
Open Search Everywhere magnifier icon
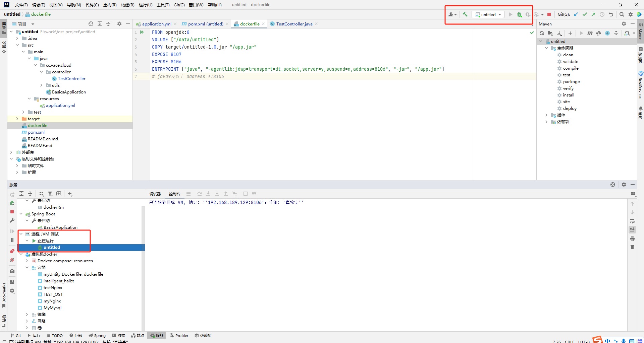[622, 14]
